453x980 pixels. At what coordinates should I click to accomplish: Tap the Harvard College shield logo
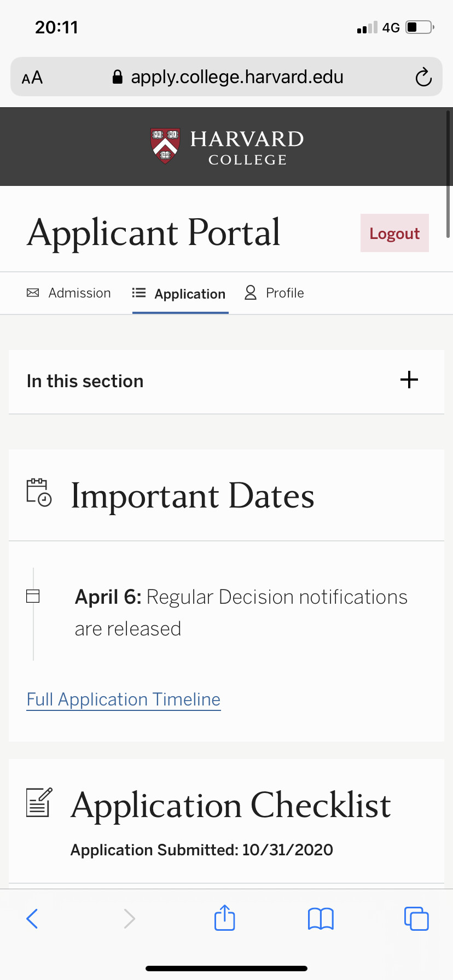pyautogui.click(x=165, y=146)
